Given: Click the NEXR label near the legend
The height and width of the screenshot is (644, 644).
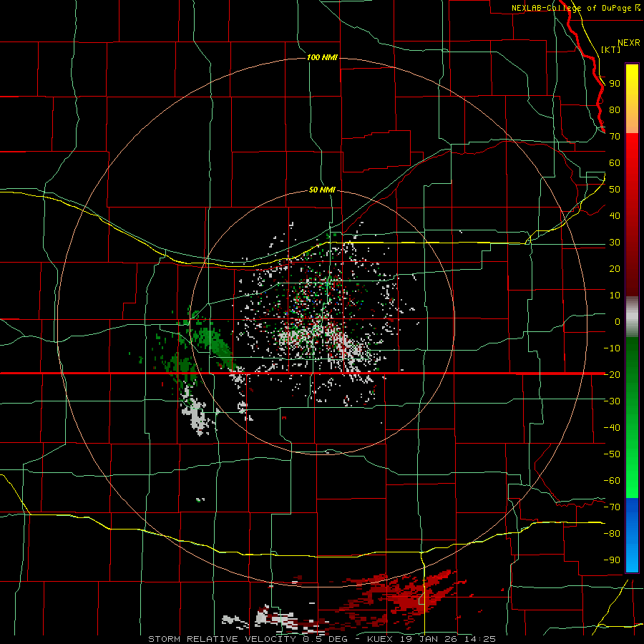Looking at the screenshot, I should coord(629,43).
